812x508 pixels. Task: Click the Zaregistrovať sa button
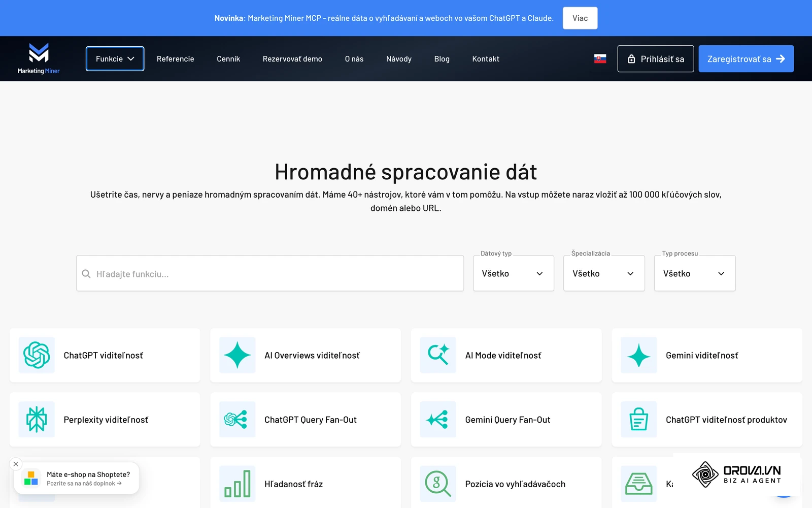coord(746,59)
